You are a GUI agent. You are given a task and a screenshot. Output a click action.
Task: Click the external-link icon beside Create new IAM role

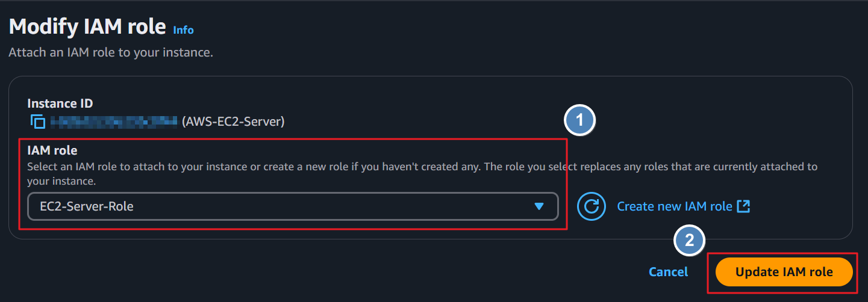[744, 206]
